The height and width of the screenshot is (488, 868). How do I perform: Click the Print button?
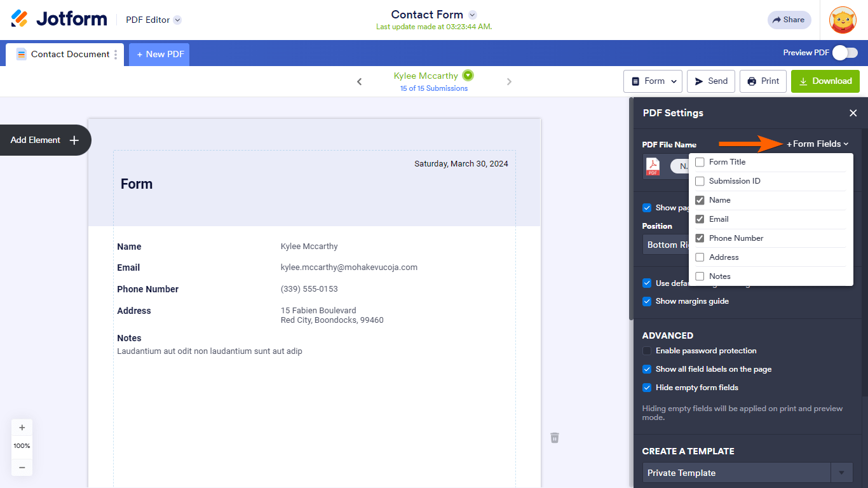[763, 81]
